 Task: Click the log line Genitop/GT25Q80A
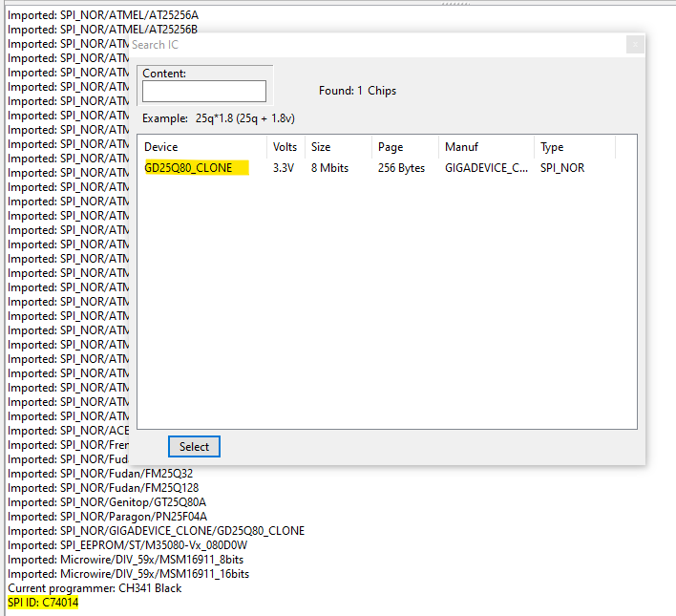107,502
